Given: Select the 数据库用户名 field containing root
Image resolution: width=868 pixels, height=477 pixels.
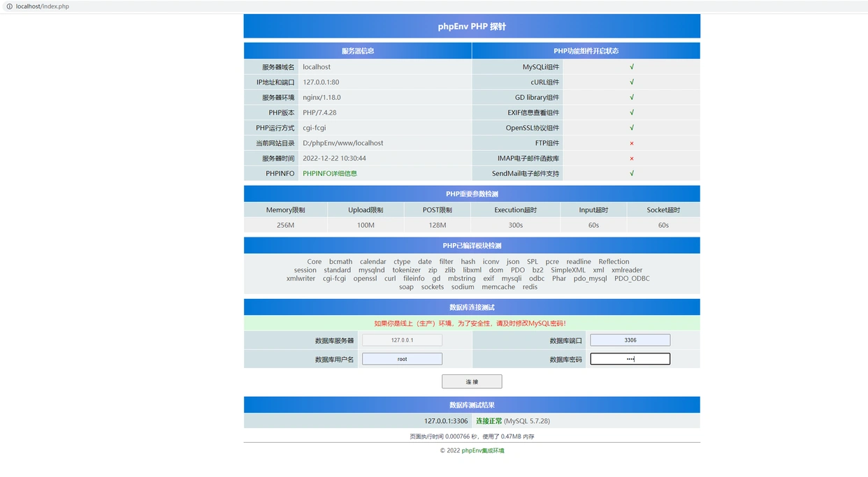Looking at the screenshot, I should point(402,359).
